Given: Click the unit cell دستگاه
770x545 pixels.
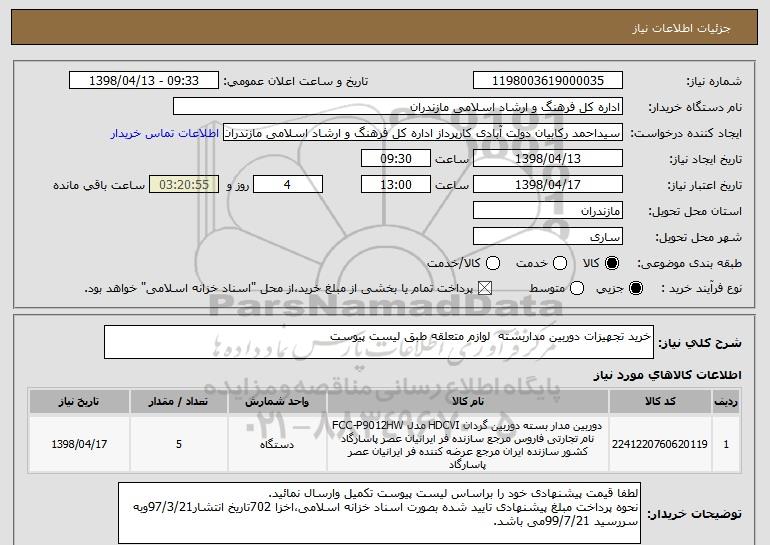Looking at the screenshot, I should click(x=277, y=444).
